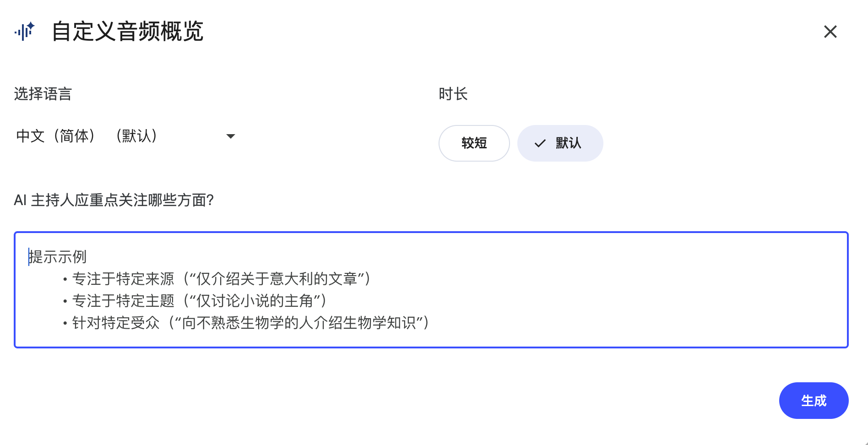Click the 自定义音频概览 dialog title

point(128,32)
